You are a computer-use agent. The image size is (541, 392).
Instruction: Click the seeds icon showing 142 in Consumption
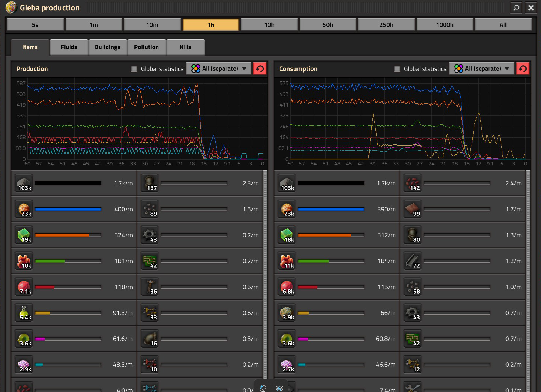(413, 183)
